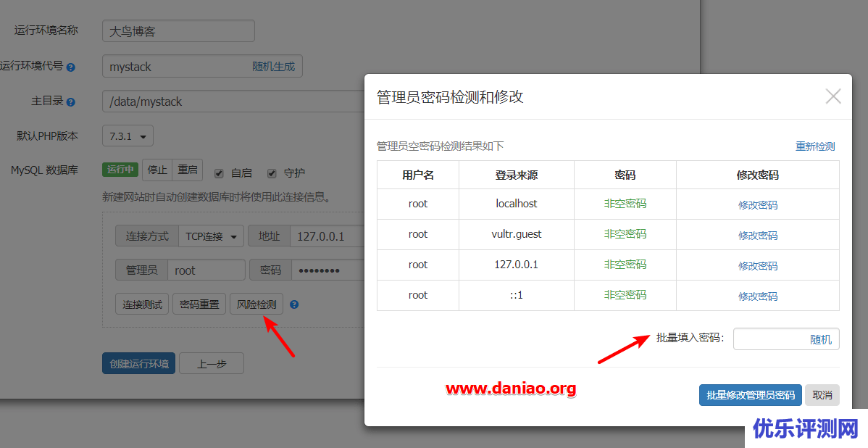868x448 pixels.
Task: Click help icon next to 运行环境代号
Action: (x=70, y=67)
